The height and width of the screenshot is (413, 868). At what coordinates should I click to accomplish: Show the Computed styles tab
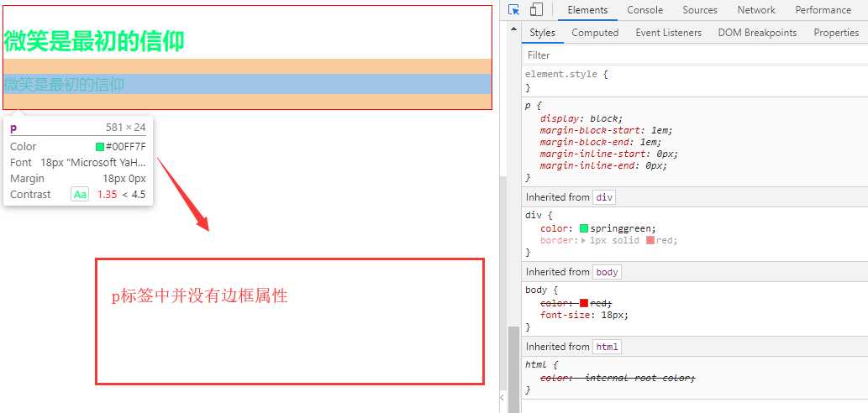[x=595, y=33]
